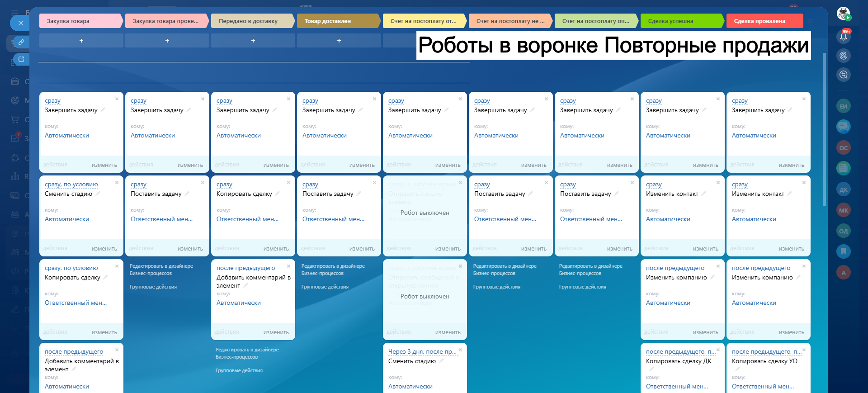
Task: Click изменить on Изменить компанию in Сделка провалена
Action: [x=791, y=332]
